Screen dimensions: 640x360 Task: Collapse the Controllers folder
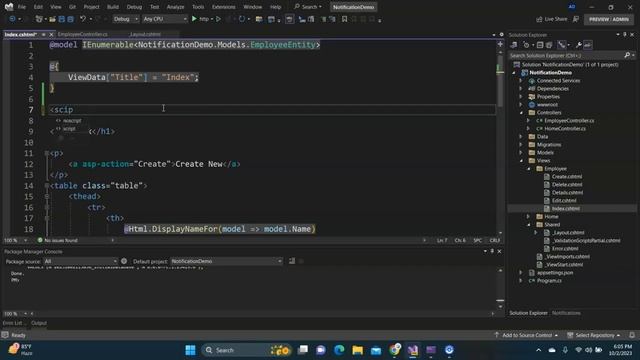pos(521,113)
